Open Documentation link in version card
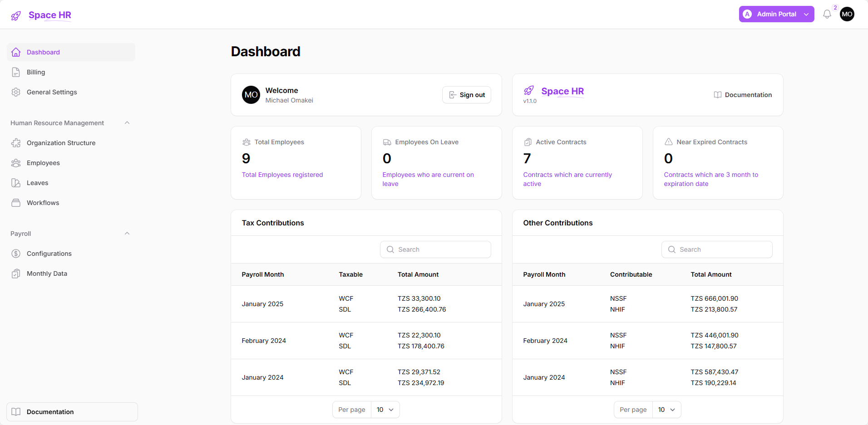868x425 pixels. [743, 95]
